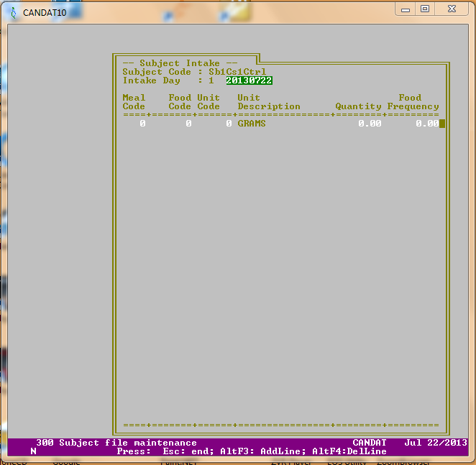Viewport: 476px width, 465px height.
Task: Close the CANDAT10 window
Action: [452, 9]
